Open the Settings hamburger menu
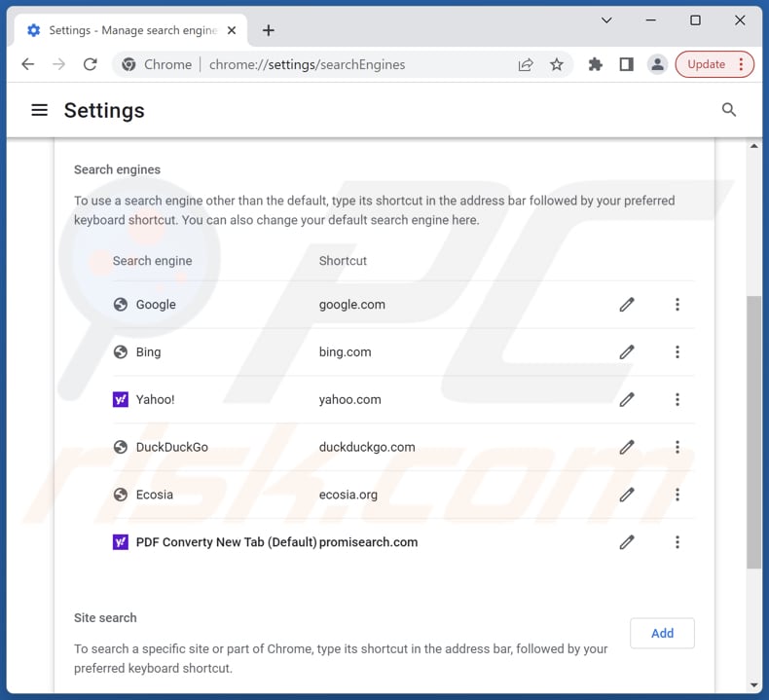Viewport: 769px width, 700px height. pos(40,110)
